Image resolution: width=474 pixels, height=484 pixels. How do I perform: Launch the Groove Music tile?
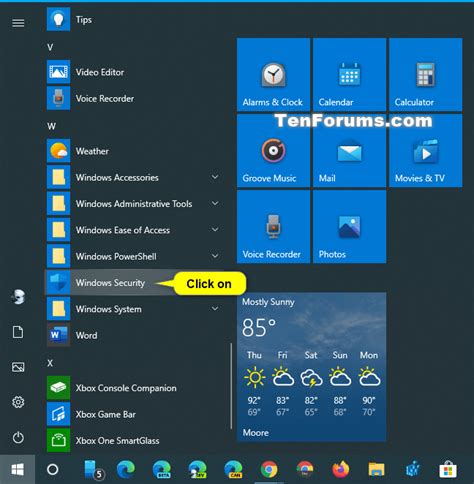(x=273, y=150)
